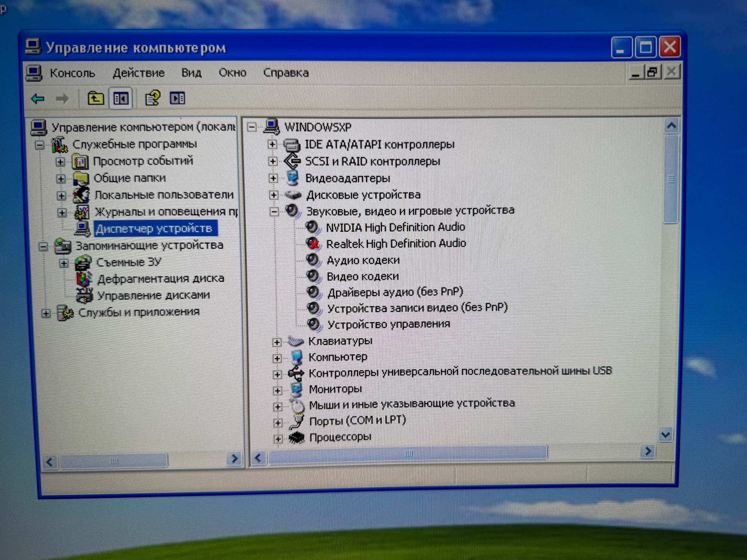Expand the Процессоры category
747x560 pixels.
278,439
